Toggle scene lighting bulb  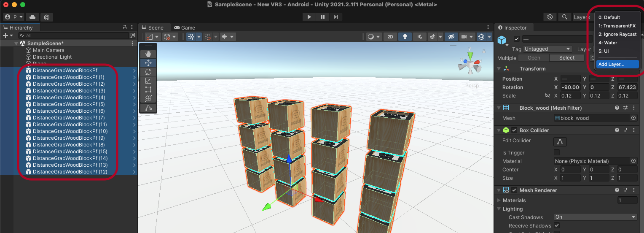(x=405, y=37)
